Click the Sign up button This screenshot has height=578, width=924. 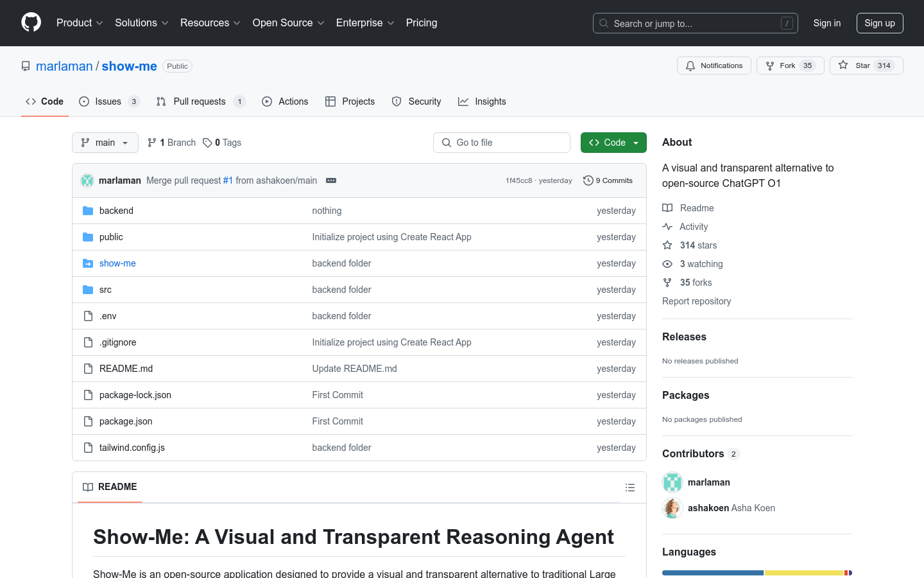coord(879,23)
